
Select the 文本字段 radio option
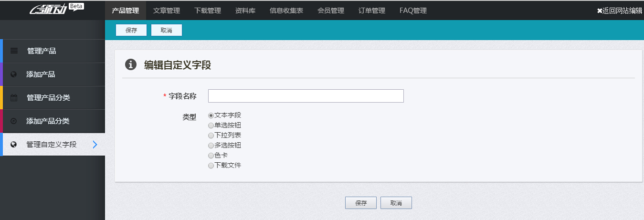click(211, 115)
